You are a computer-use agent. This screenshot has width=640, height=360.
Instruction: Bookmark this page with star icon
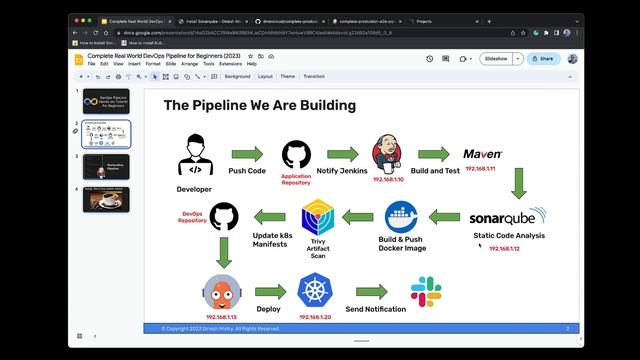point(523,33)
